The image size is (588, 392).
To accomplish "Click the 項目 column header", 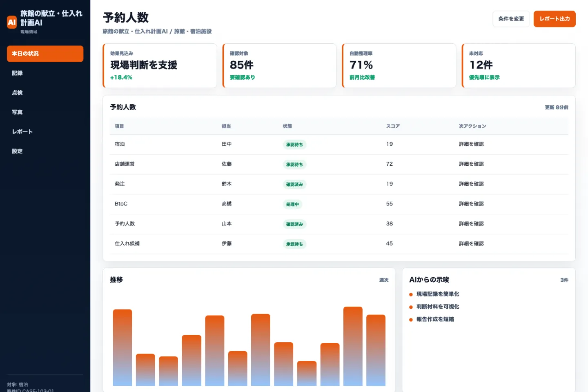I will [x=119, y=126].
